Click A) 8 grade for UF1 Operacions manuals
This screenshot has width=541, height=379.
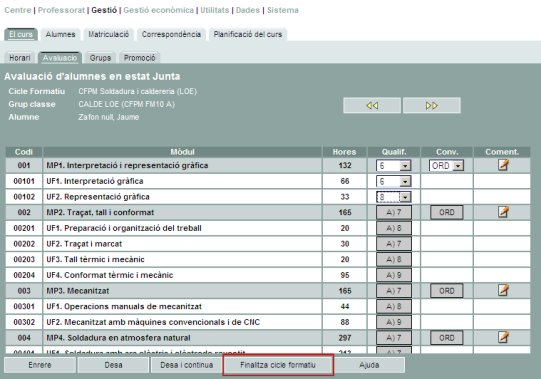394,307
